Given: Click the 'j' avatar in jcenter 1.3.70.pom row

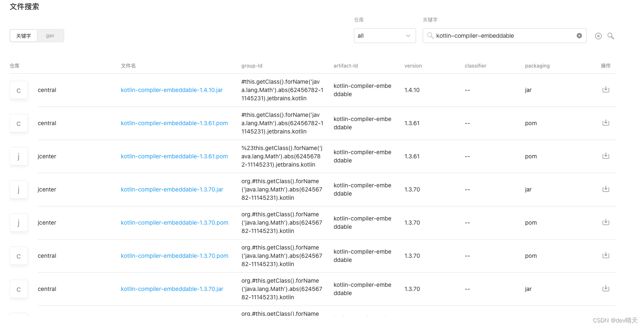Looking at the screenshot, I should (x=19, y=223).
